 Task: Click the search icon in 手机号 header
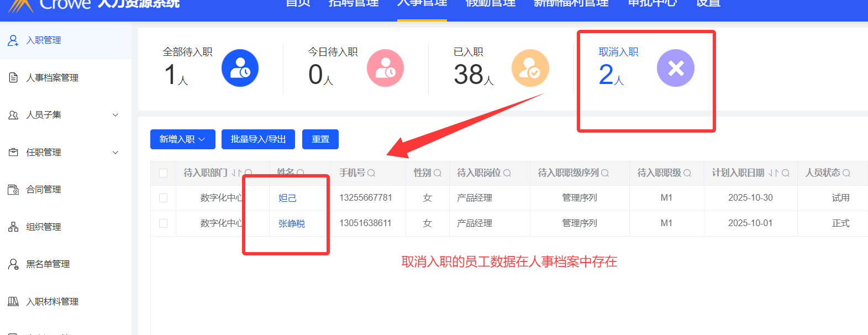tap(371, 173)
